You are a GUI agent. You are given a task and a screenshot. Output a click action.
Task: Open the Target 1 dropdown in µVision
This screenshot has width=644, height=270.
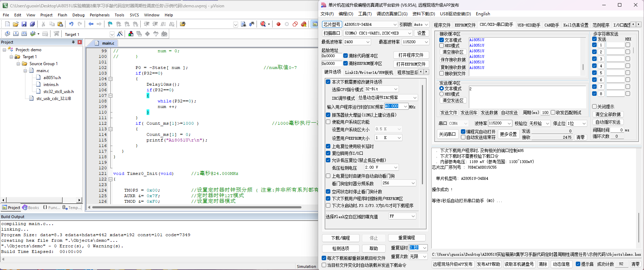112,34
